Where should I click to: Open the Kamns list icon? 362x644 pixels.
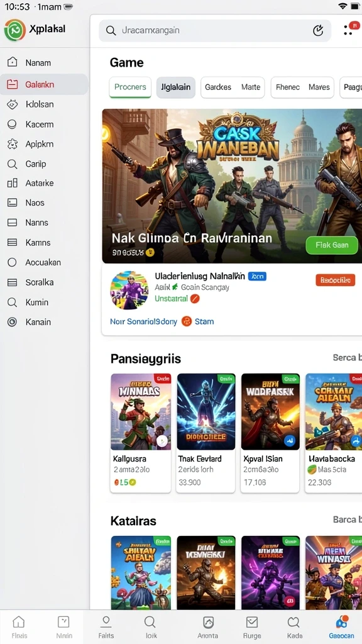pos(13,242)
